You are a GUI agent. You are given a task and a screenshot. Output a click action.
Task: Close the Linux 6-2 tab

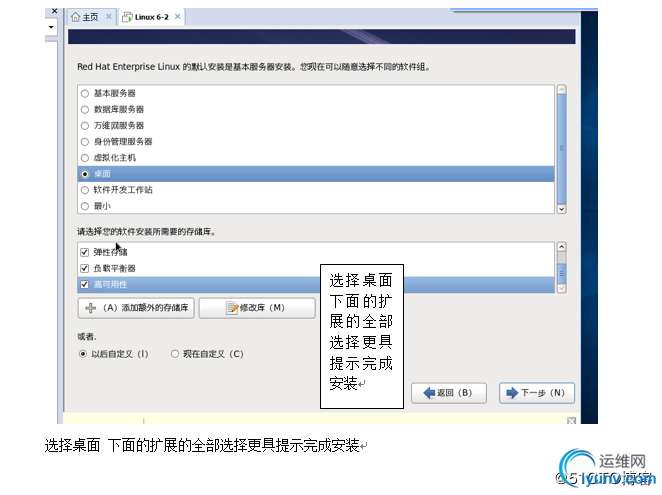(x=178, y=16)
